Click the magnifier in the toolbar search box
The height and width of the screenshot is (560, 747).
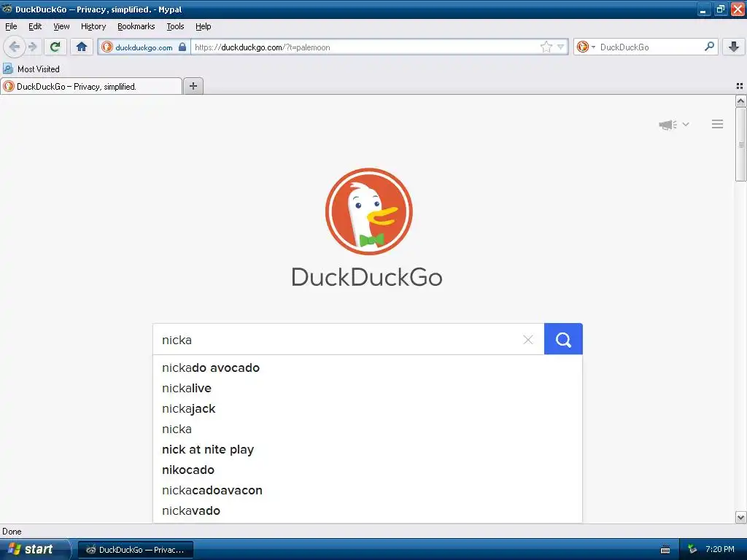709,47
